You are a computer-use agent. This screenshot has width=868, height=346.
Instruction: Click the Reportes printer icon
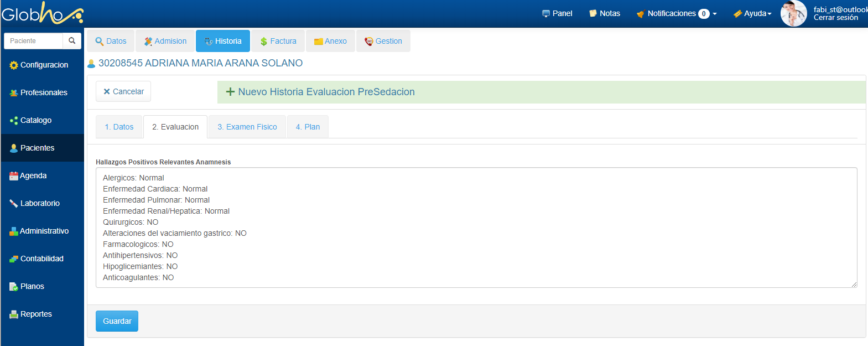14,314
